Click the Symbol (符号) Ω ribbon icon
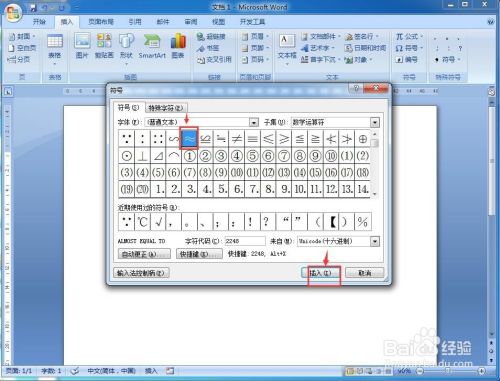The image size is (500, 381). point(409,48)
